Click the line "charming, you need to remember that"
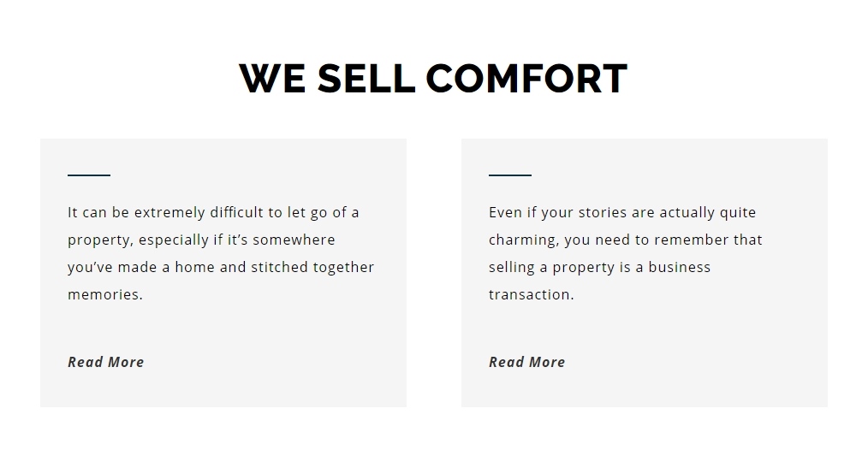The height and width of the screenshot is (462, 868). click(625, 240)
